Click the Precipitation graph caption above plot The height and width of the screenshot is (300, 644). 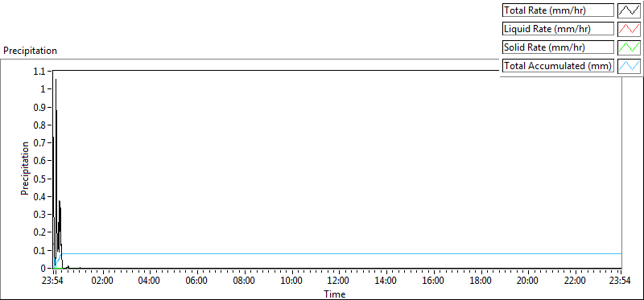pos(30,51)
